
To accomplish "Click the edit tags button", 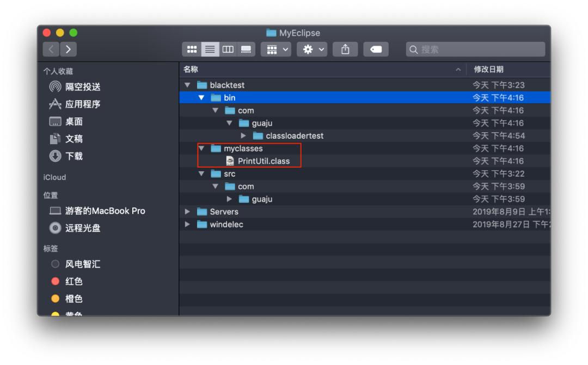I will (x=376, y=50).
